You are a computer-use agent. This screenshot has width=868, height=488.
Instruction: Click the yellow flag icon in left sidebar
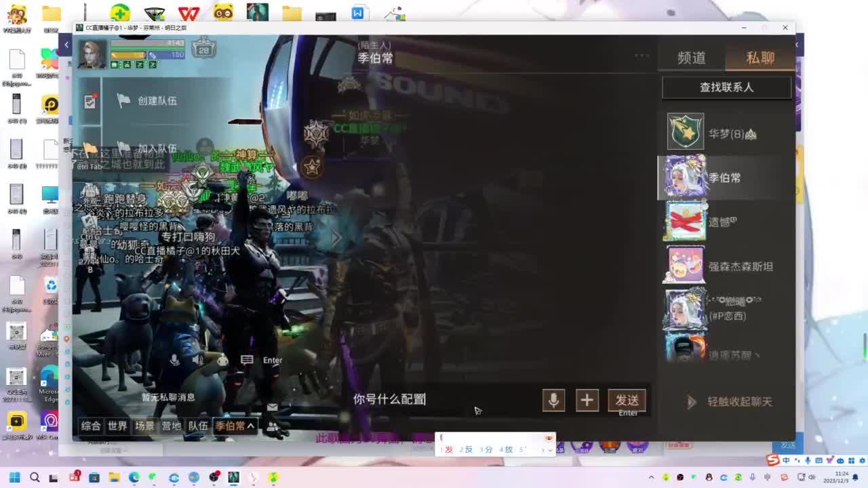click(90, 150)
